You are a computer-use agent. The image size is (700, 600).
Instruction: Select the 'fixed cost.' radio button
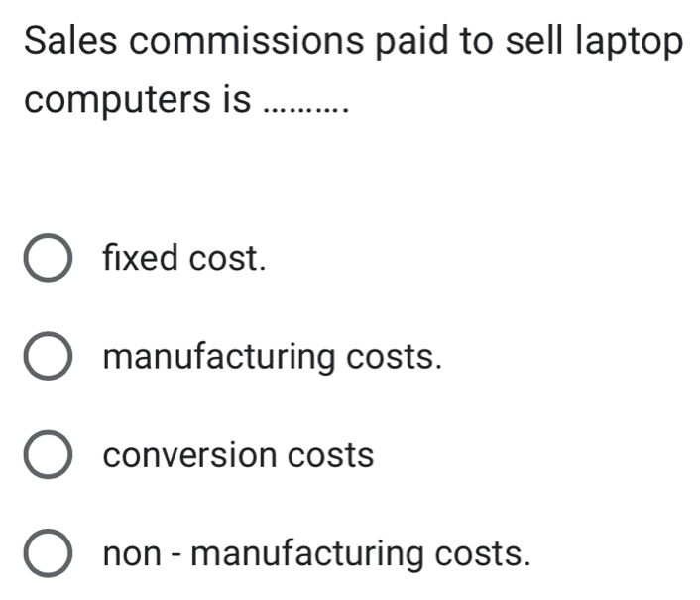tap(47, 261)
